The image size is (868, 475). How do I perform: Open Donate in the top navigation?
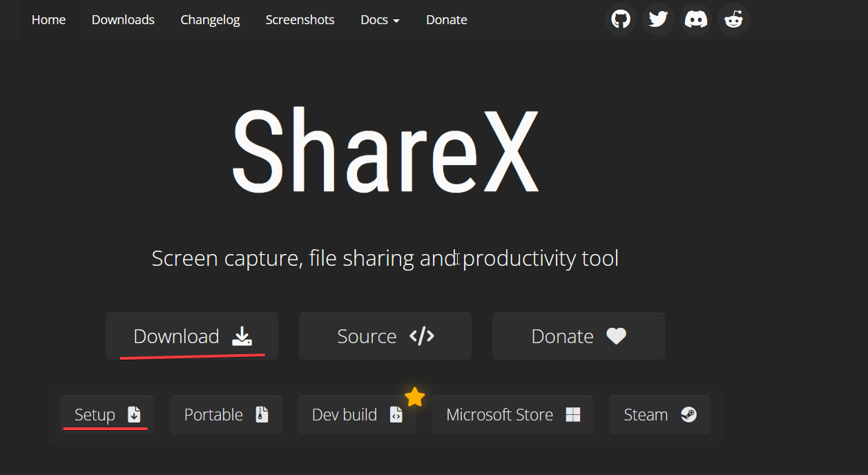point(446,20)
